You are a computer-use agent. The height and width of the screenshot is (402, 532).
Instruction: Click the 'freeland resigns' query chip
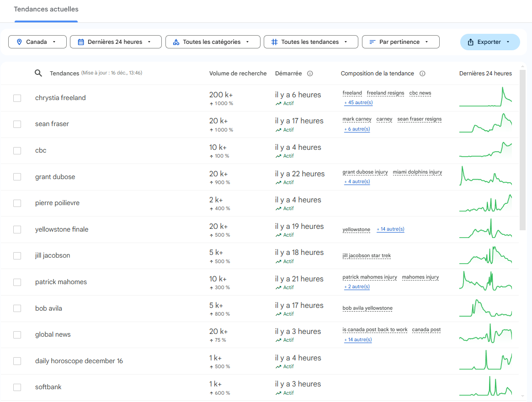point(385,93)
